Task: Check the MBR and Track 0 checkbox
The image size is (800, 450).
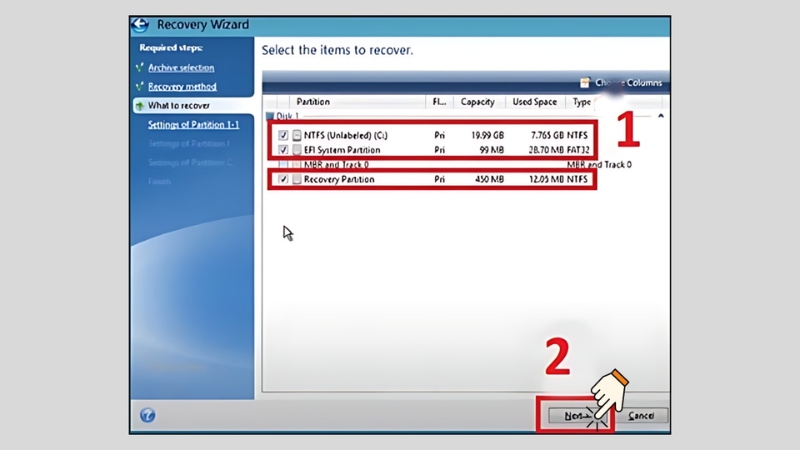Action: click(x=283, y=165)
